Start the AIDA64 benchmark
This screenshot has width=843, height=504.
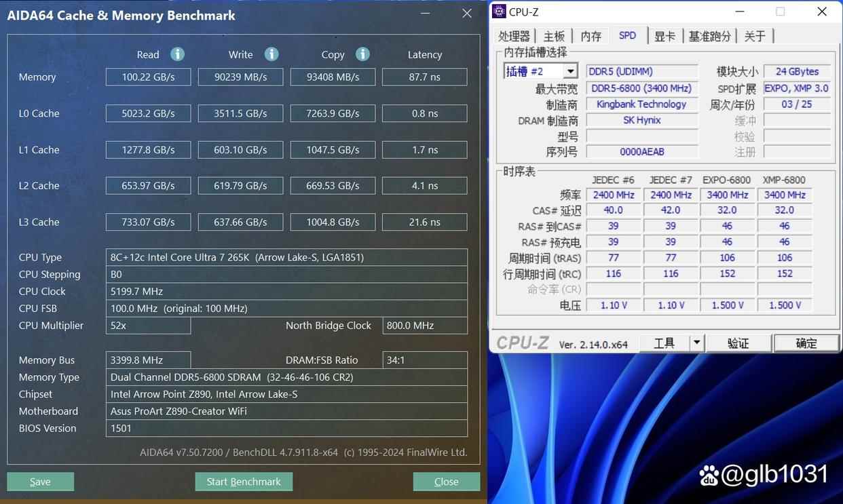(x=244, y=481)
